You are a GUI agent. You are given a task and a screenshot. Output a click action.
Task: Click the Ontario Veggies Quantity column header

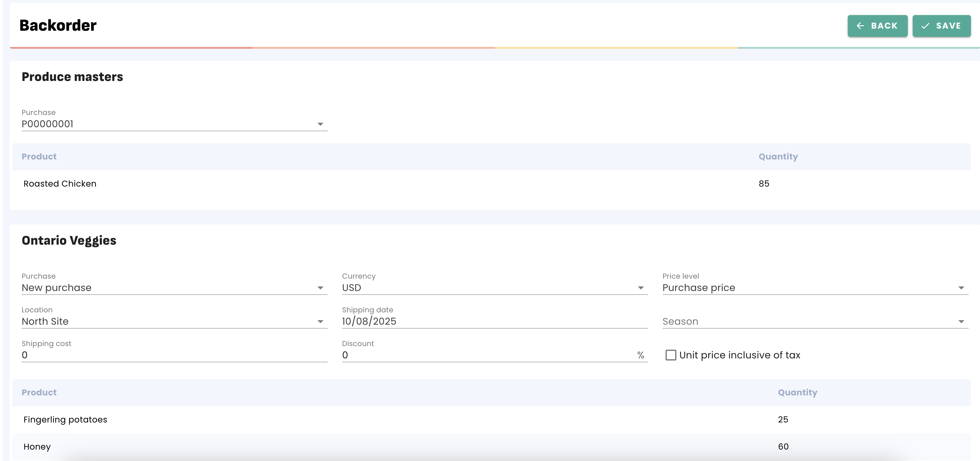click(798, 392)
